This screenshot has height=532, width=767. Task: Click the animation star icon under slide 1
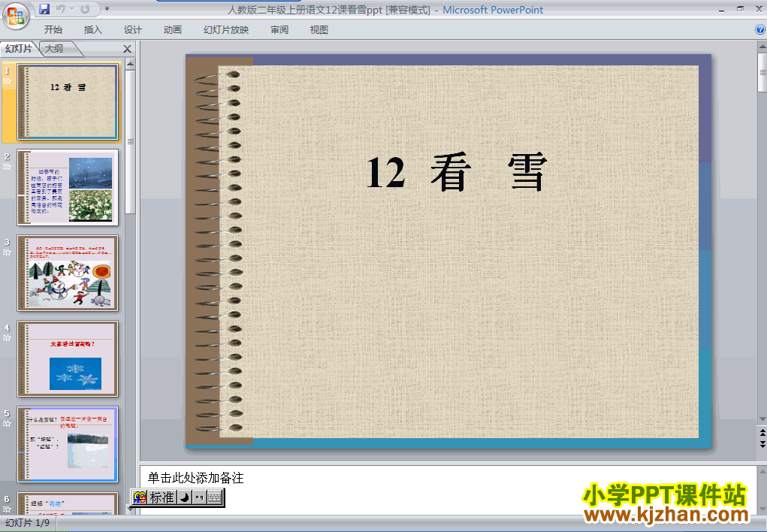pos(7,81)
